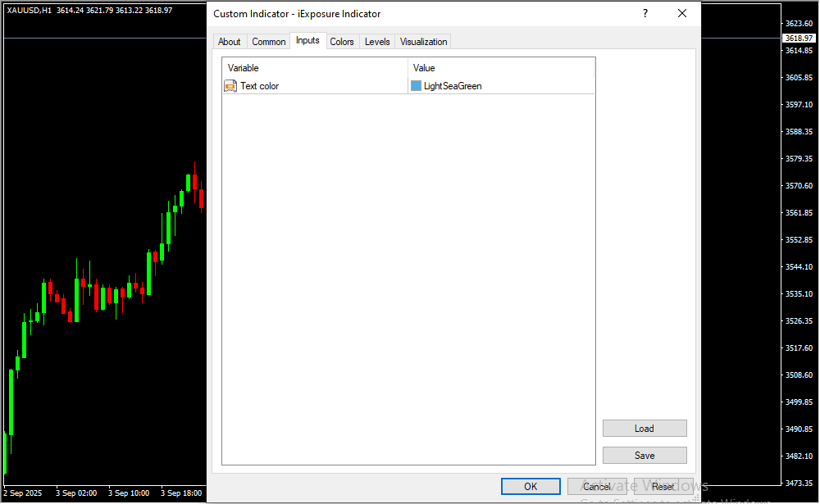The height and width of the screenshot is (504, 820).
Task: Select the Text color row label
Action: (259, 86)
